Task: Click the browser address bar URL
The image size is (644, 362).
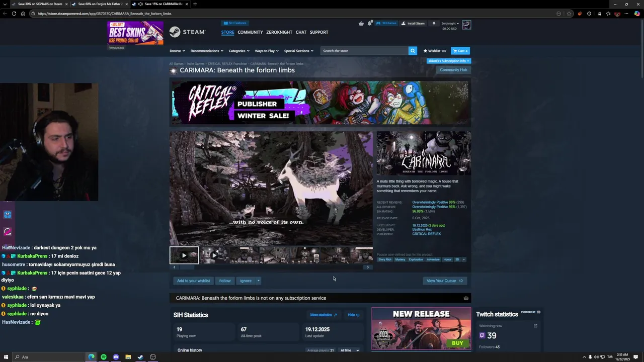Action: [x=104, y=14]
